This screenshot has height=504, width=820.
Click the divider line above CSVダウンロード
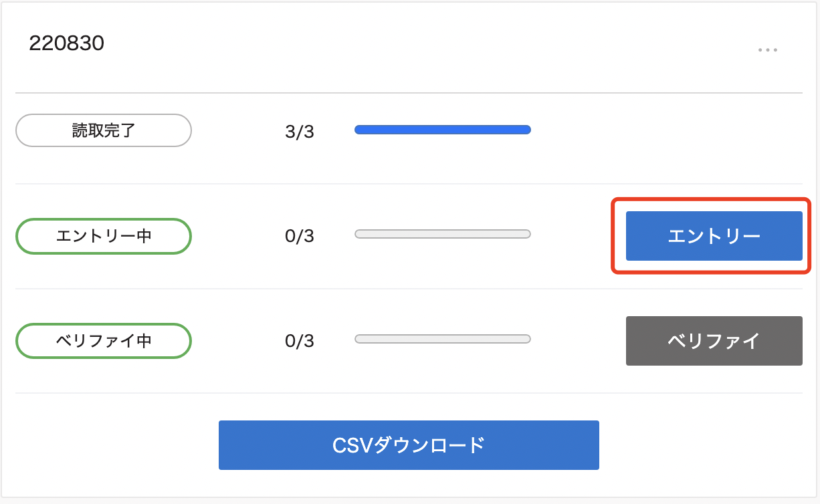[x=408, y=393]
